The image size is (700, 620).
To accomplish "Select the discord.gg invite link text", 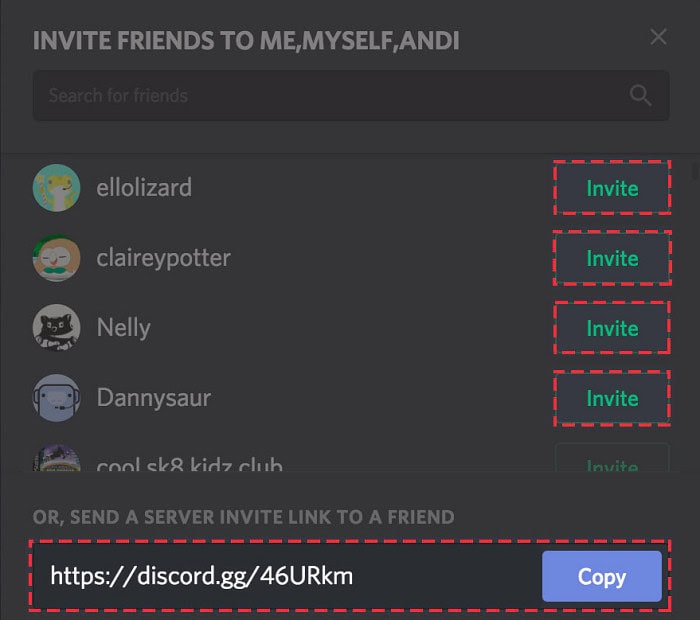I will 201,576.
